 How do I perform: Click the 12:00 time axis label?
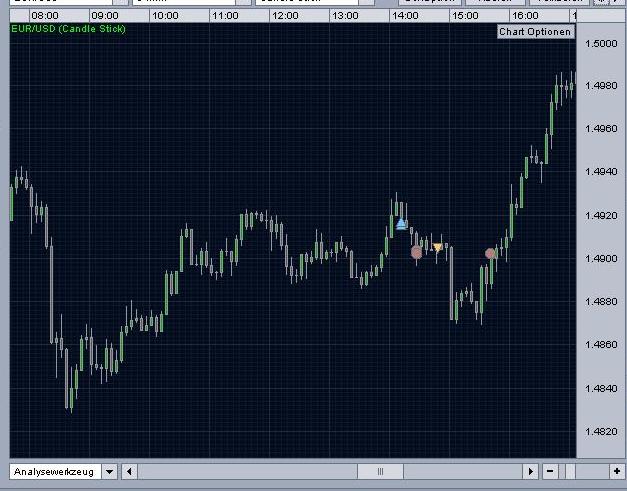pyautogui.click(x=285, y=16)
